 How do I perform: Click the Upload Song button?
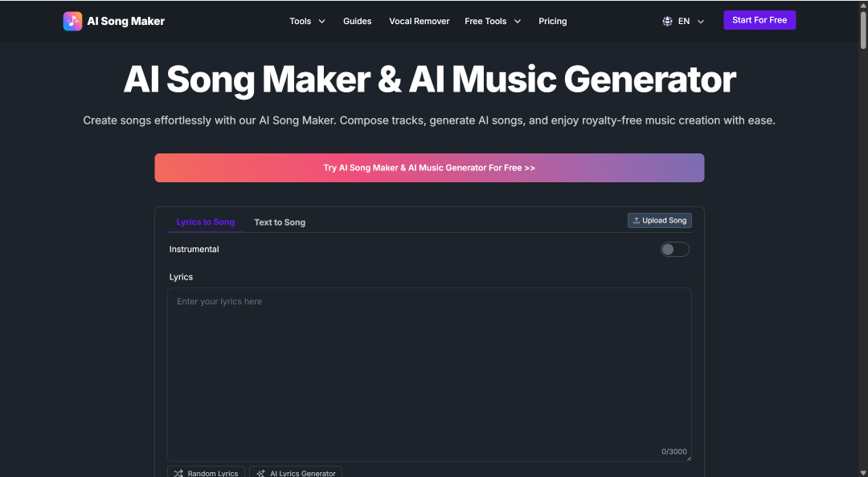tap(659, 220)
